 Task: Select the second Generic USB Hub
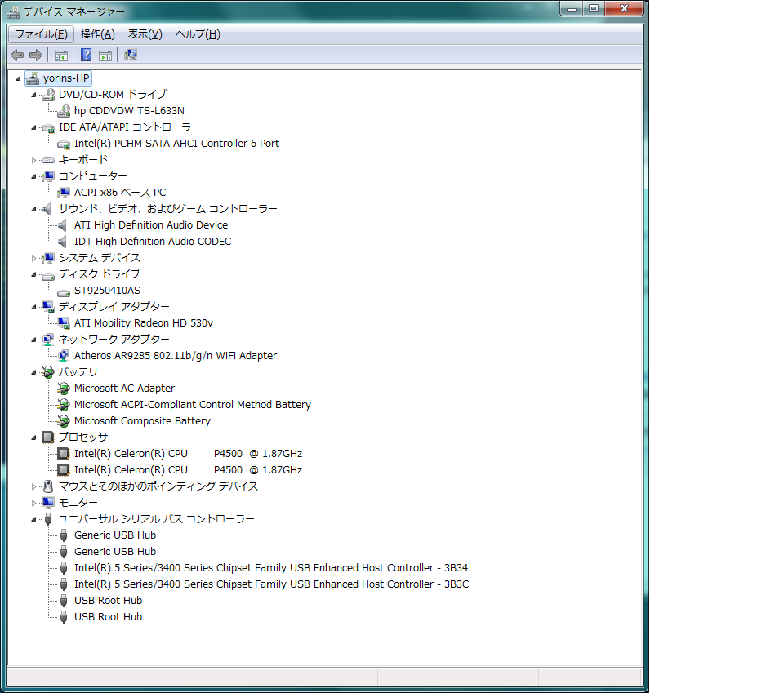pos(115,552)
